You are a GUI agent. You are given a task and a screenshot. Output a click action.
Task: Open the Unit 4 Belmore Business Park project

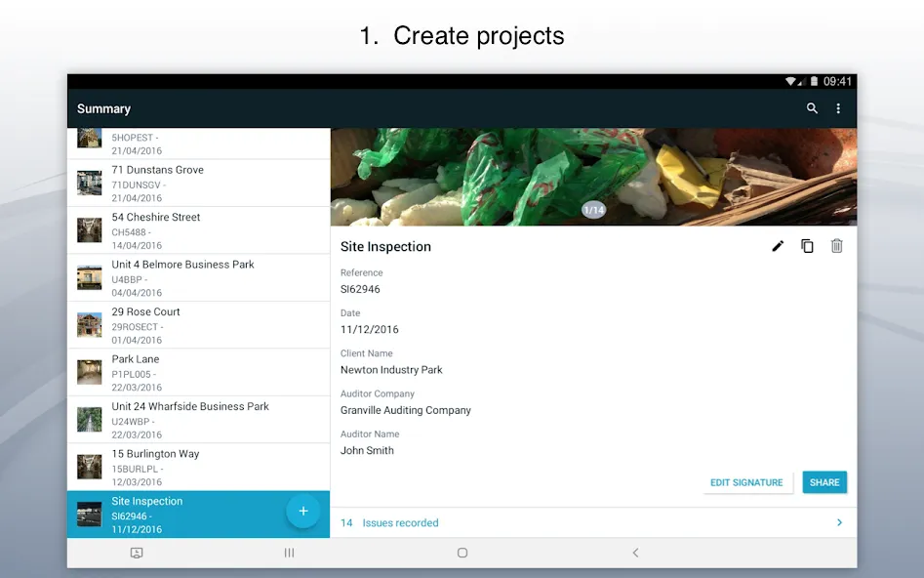pos(199,278)
